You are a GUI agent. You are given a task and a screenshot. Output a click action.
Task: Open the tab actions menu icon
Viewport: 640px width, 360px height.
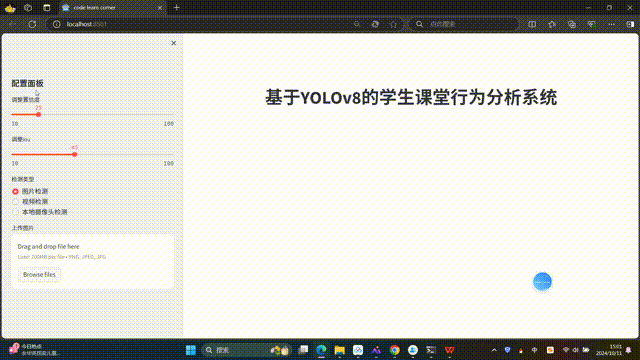tap(47, 7)
